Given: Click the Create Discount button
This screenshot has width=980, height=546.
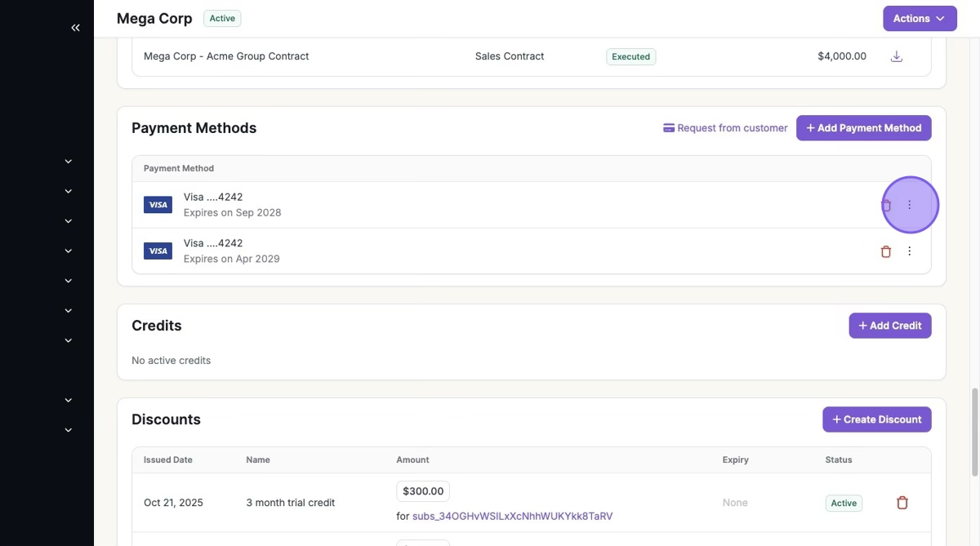Looking at the screenshot, I should 877,419.
